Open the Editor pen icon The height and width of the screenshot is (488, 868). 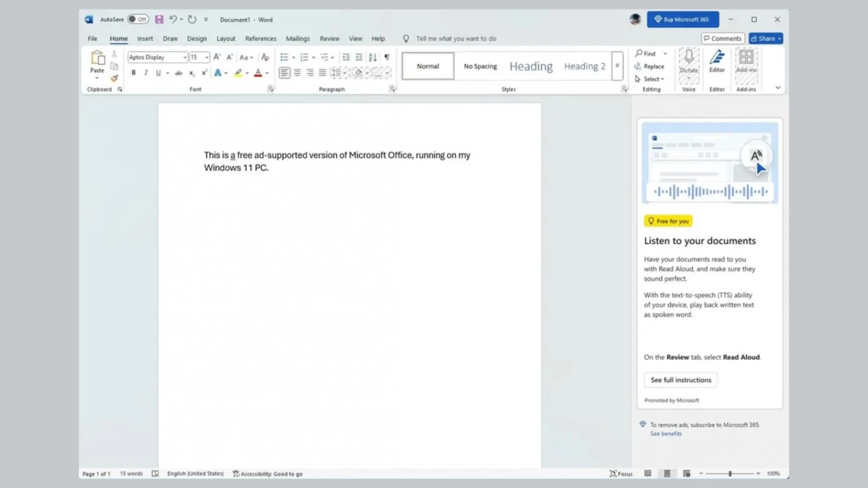717,57
